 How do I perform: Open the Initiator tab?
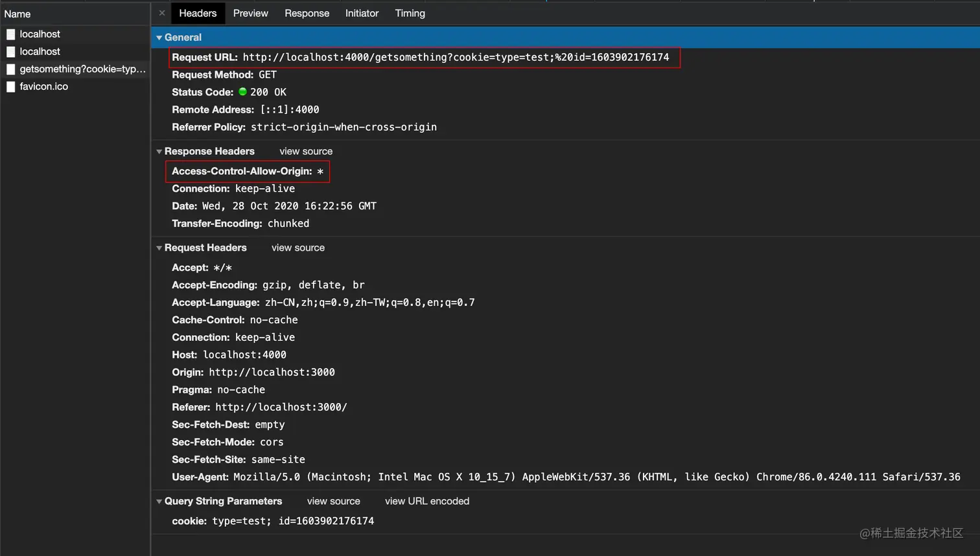click(362, 13)
